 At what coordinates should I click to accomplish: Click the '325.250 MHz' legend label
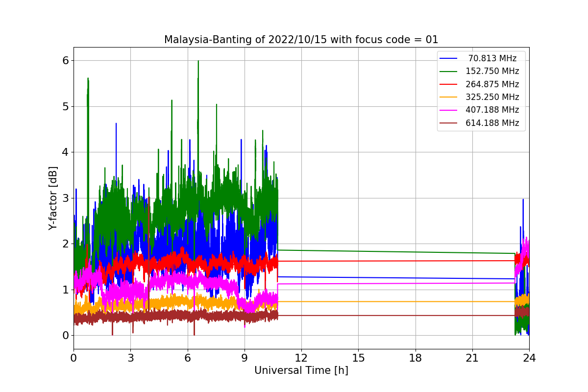492,97
